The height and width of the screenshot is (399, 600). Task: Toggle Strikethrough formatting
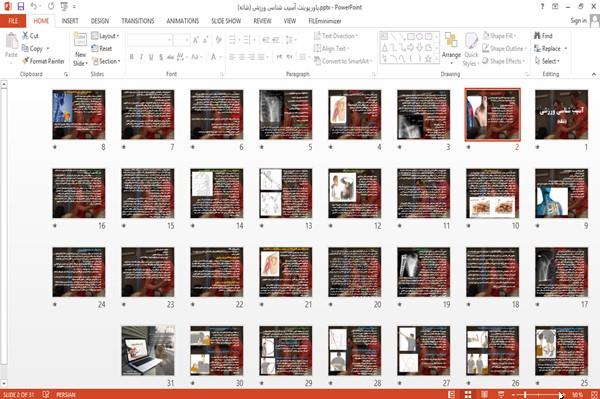tap(171, 57)
